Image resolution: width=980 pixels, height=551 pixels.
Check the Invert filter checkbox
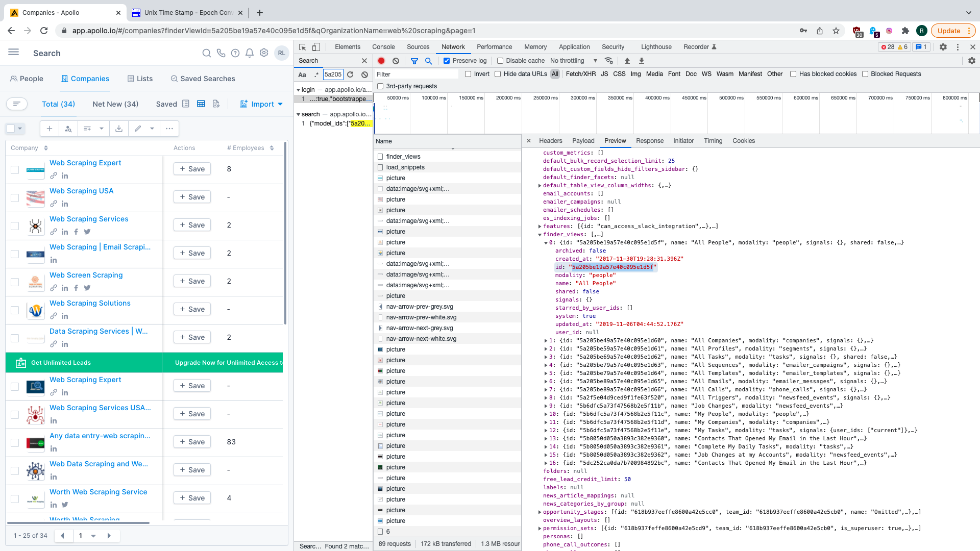point(468,74)
